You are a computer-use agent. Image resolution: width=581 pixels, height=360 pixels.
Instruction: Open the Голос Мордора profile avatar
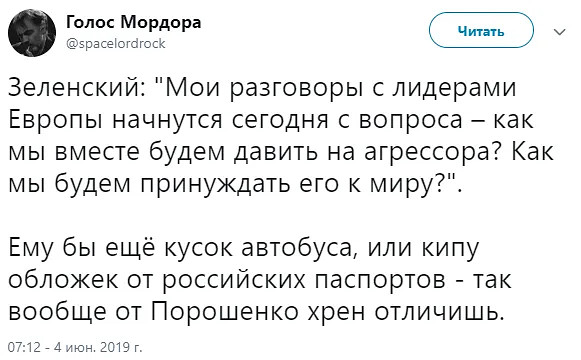point(32,33)
